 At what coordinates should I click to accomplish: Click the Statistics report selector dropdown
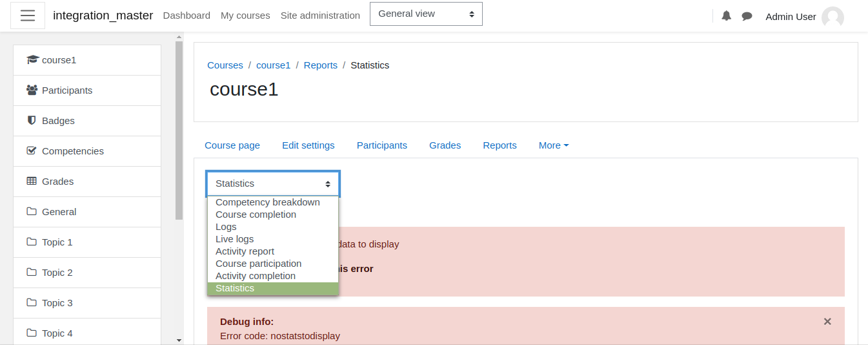click(273, 183)
